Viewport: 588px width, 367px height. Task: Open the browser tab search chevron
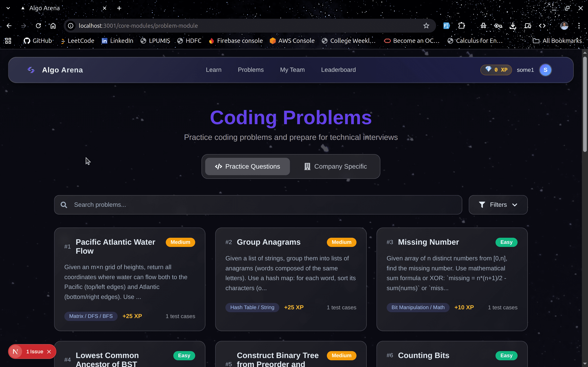(x=8, y=8)
